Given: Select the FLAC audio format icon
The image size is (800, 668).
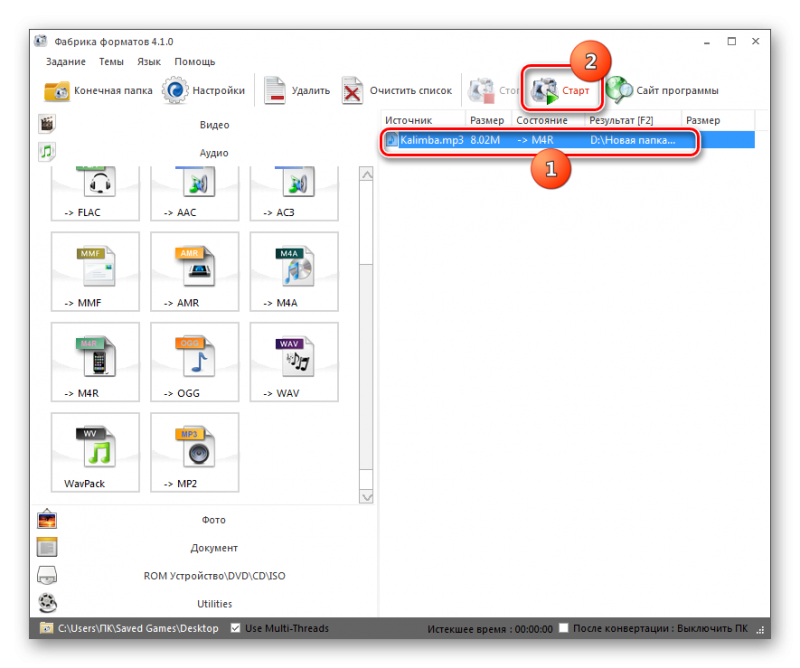Looking at the screenshot, I should tap(95, 192).
